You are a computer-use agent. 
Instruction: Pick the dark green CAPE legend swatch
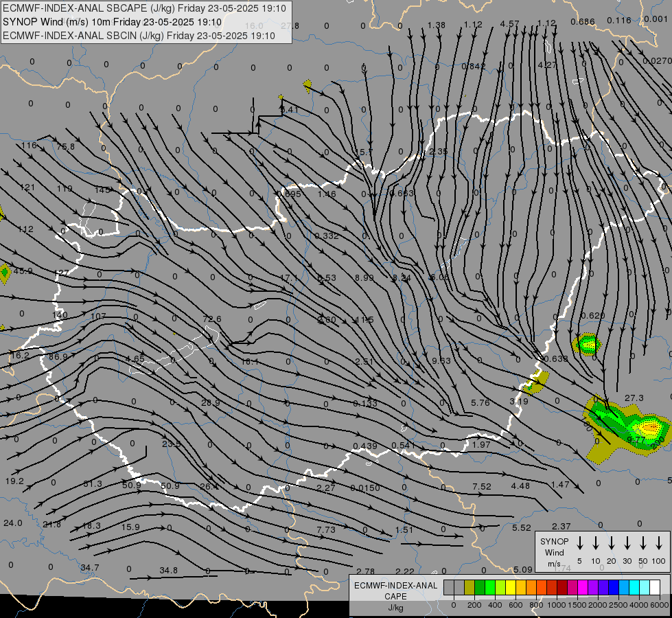[480, 588]
